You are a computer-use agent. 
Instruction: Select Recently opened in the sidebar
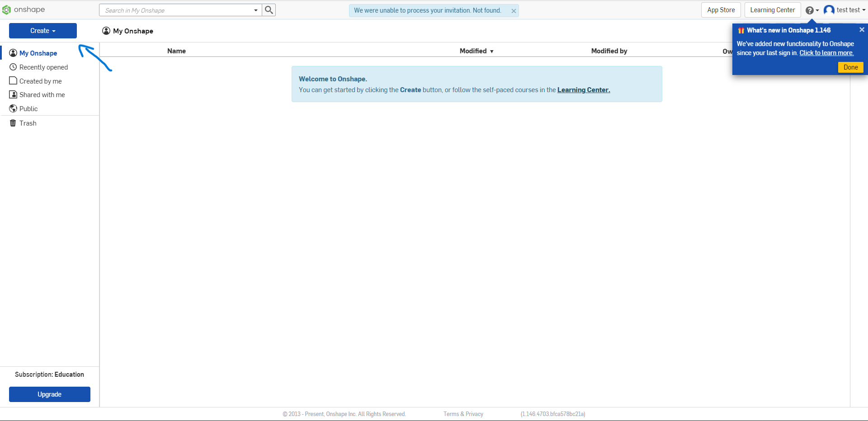coord(43,67)
